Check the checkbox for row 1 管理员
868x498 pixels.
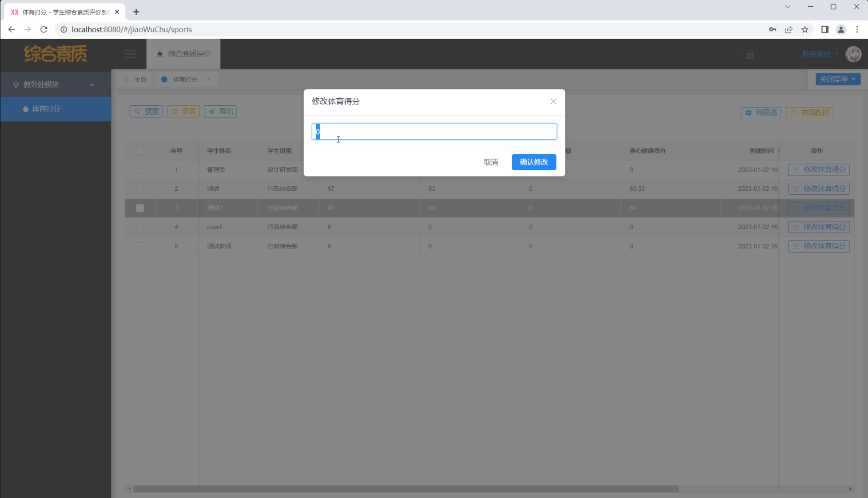140,170
